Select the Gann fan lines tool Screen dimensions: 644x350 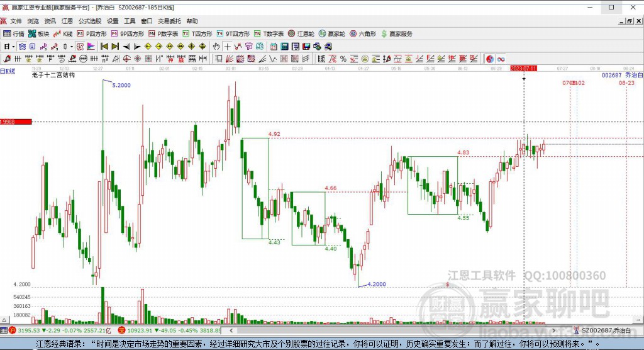229,59
